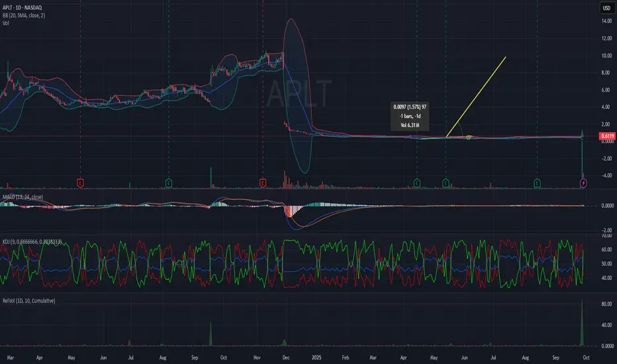
Task: Click the Dec label on the time axis
Action: pyautogui.click(x=286, y=357)
